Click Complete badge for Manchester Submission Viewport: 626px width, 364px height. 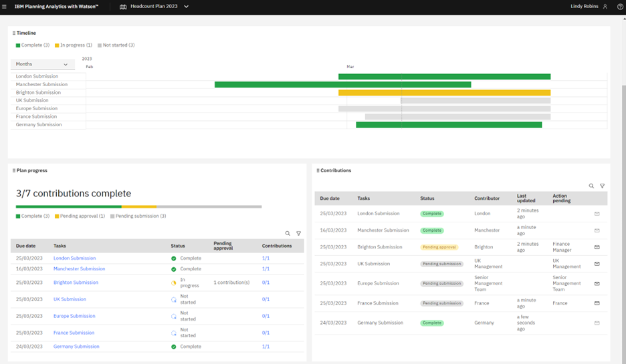[x=432, y=230]
